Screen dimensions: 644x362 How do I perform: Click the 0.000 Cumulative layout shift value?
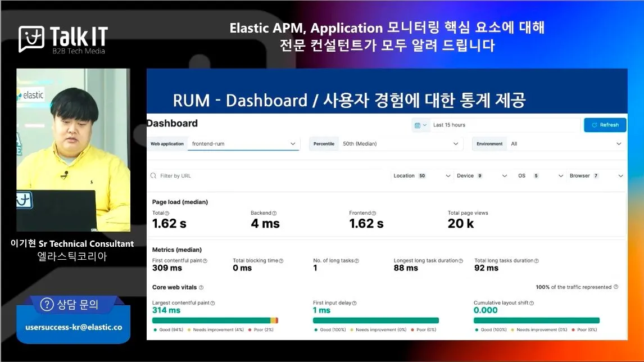[x=486, y=311]
